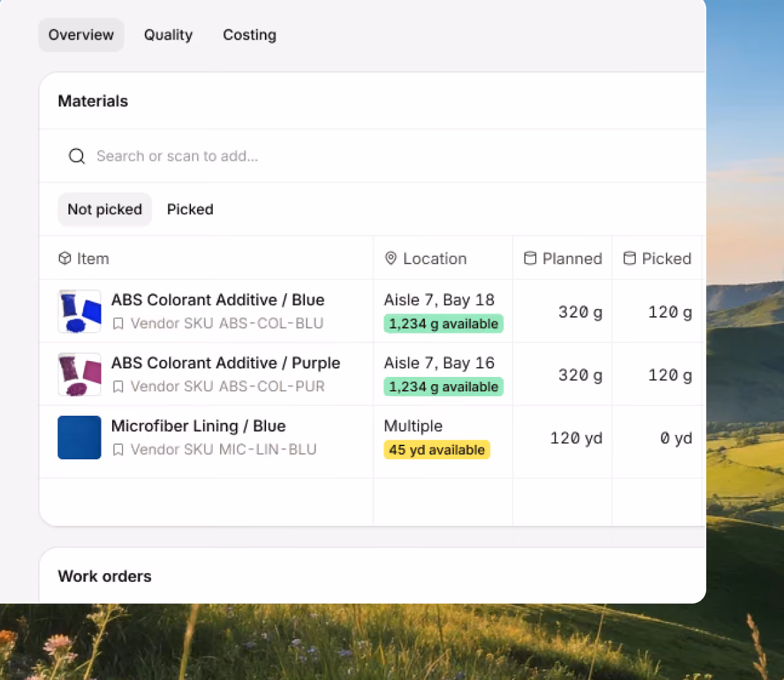
Task: Click the Planned column header icon
Action: coord(530,258)
